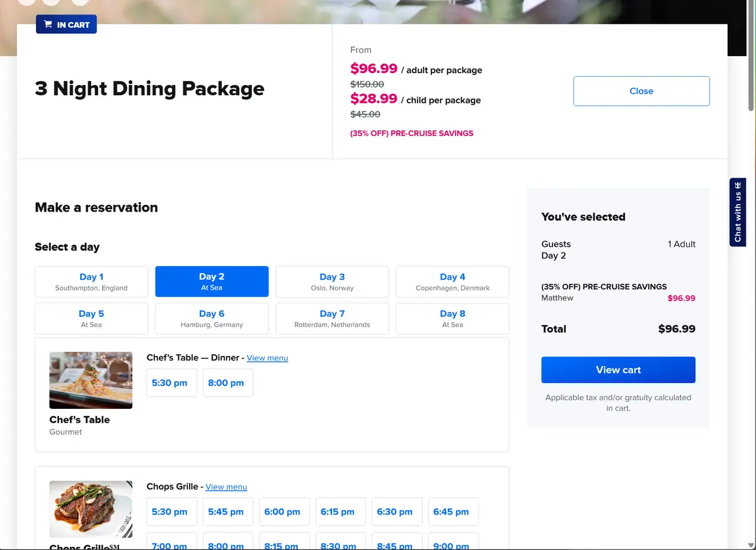The image size is (756, 550).
Task: Book Chef's Table at 8:00 pm
Action: 226,383
